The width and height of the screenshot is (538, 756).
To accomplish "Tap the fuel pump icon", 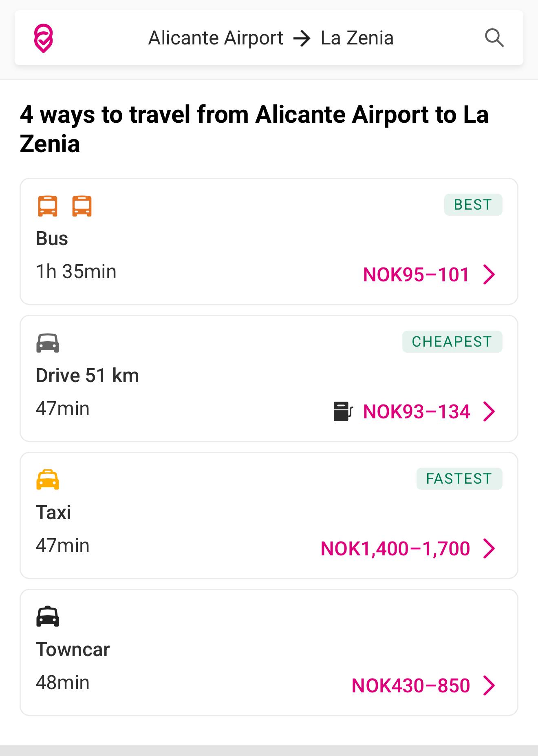I will (343, 411).
